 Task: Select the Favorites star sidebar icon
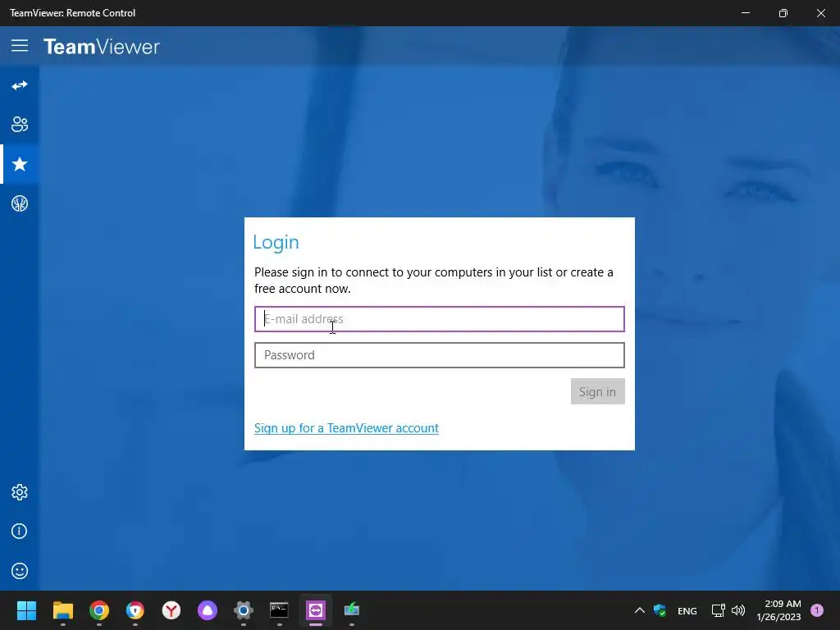pos(20,164)
